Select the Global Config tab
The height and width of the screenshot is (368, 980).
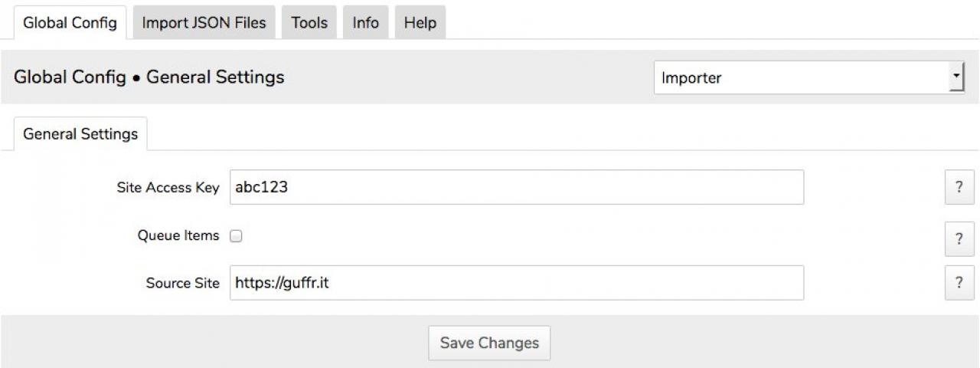70,23
